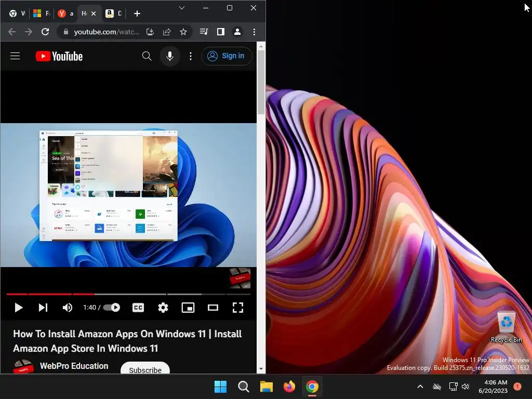Play the video
532x399 pixels.
tap(19, 308)
